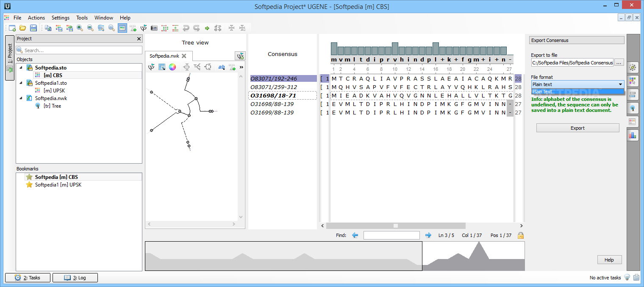Open the tree color wheel settings
Image resolution: width=644 pixels, height=287 pixels.
click(172, 67)
